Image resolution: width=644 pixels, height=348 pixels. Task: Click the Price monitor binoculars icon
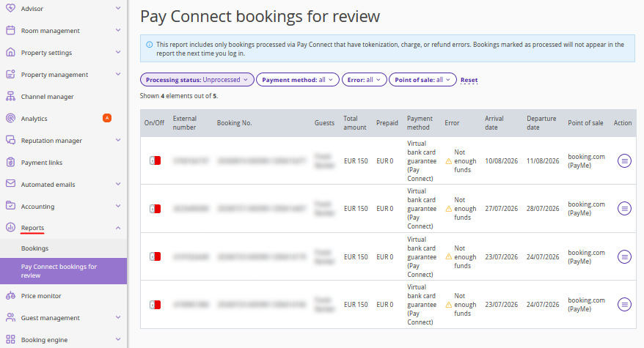tap(11, 295)
